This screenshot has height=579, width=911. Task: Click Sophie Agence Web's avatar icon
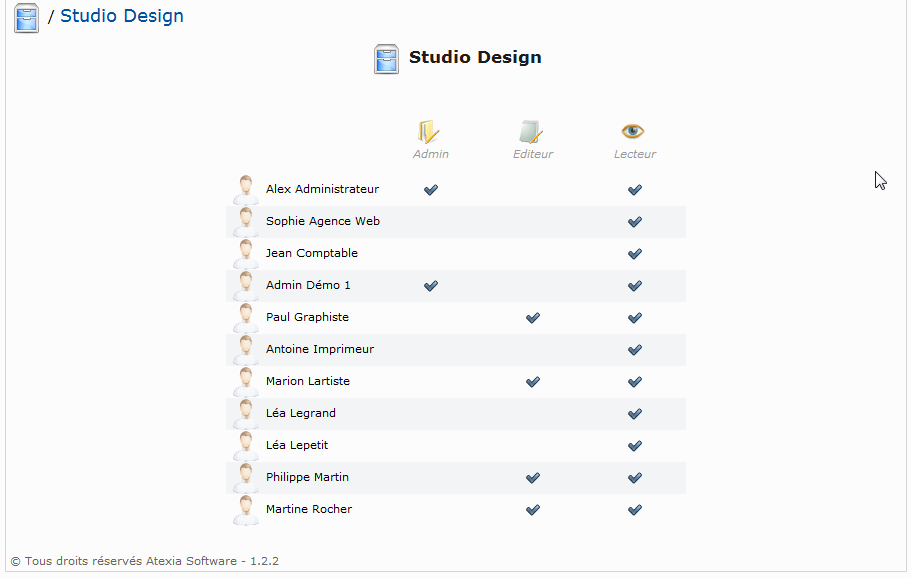(x=246, y=222)
